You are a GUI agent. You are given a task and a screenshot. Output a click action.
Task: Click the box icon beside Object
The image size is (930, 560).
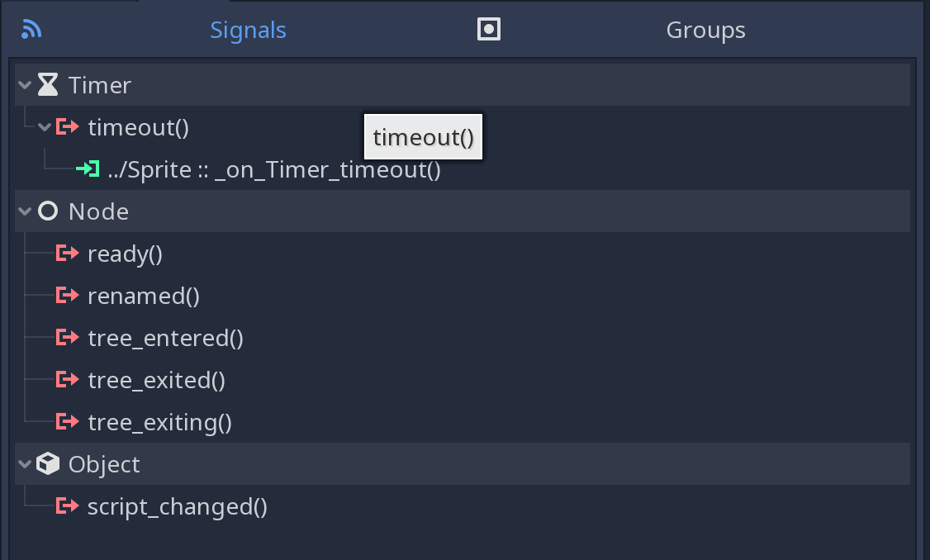(47, 463)
